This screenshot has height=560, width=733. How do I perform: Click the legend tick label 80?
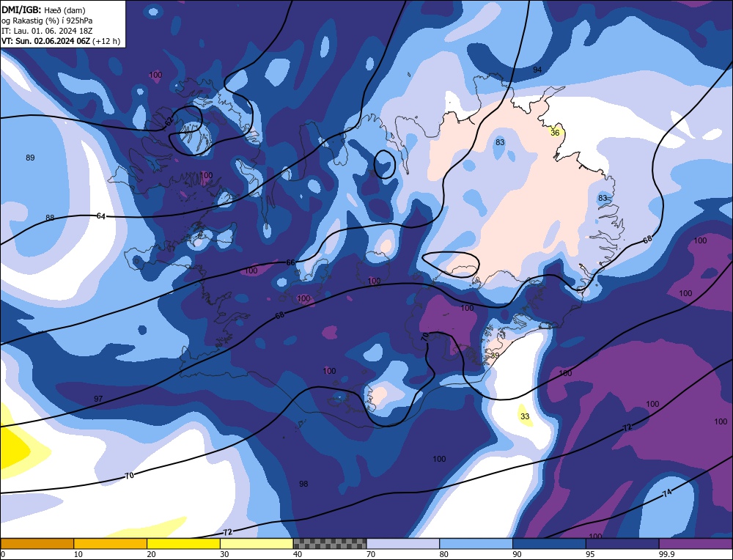pos(443,554)
